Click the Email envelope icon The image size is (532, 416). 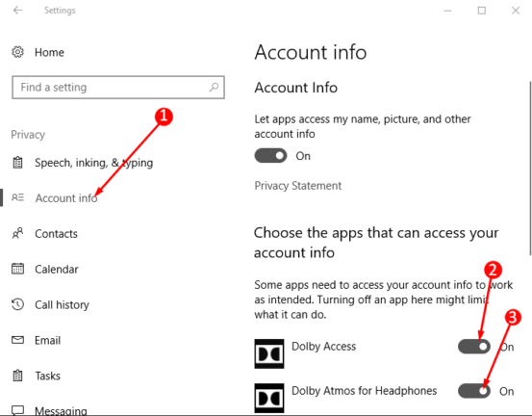[x=17, y=340]
